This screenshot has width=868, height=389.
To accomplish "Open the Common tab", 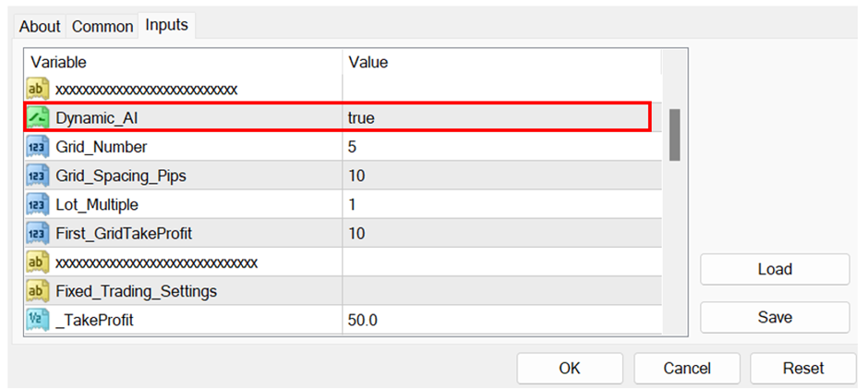I will click(102, 27).
